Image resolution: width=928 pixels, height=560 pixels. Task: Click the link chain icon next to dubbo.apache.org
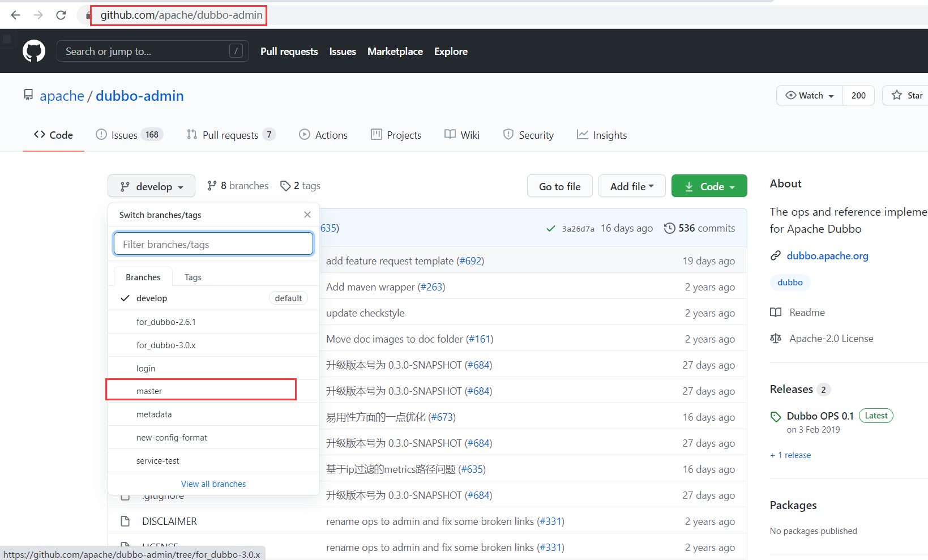776,256
